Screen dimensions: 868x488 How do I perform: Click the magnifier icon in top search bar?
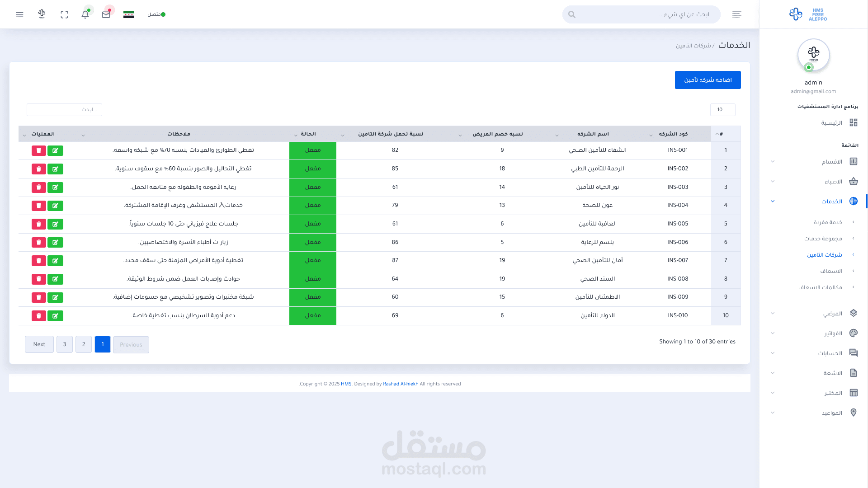(x=572, y=14)
